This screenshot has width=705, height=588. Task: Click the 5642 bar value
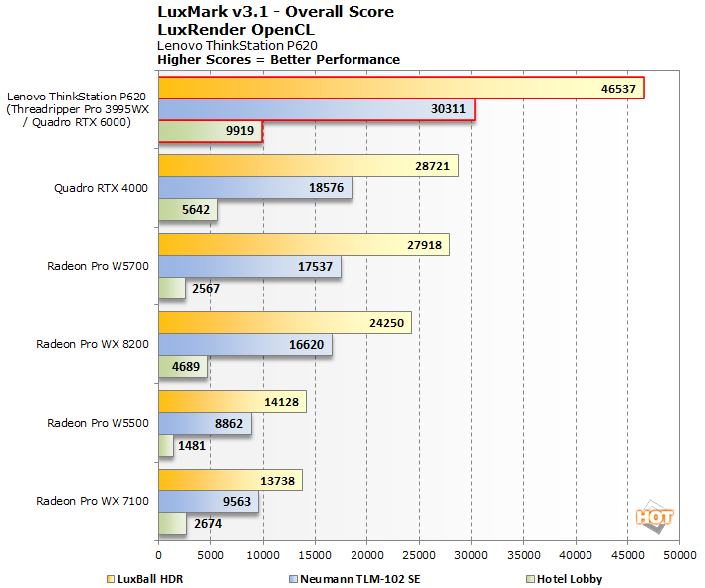pos(196,210)
